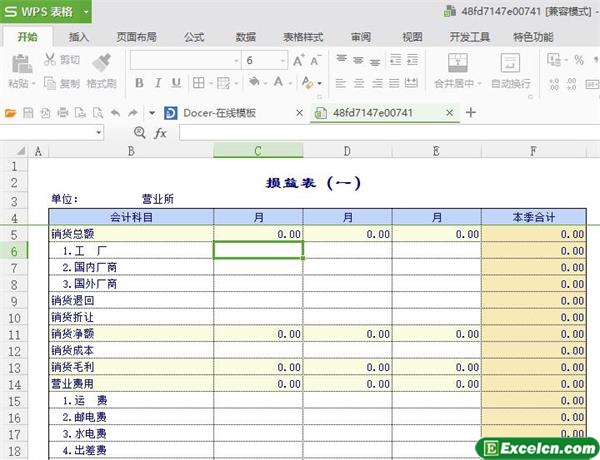This screenshot has width=600, height=460.
Task: Click the percent style icon
Action: pos(579,60)
